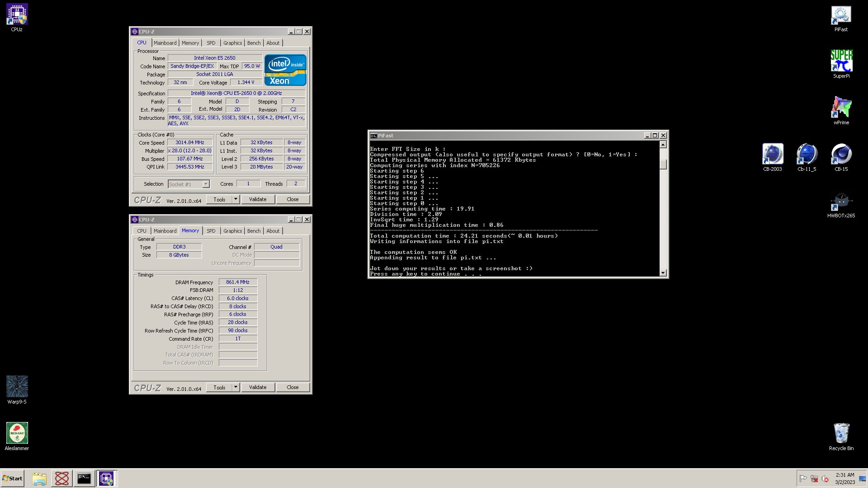Click the network tray icon
Screen dimensions: 868x488
pos(814,479)
